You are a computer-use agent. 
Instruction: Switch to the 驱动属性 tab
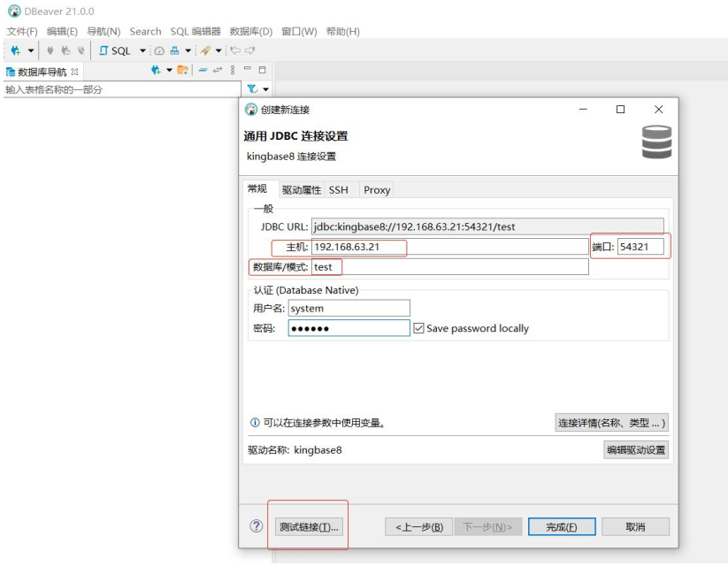(x=302, y=190)
